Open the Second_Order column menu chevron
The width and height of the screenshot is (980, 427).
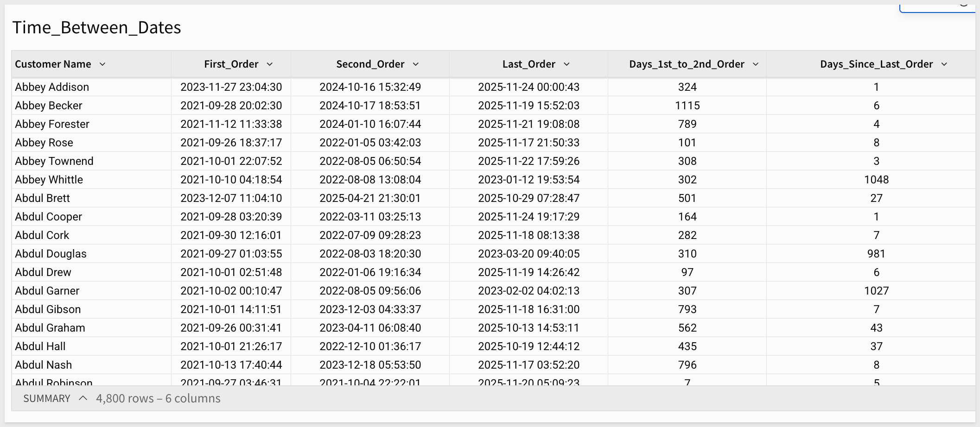(x=416, y=64)
